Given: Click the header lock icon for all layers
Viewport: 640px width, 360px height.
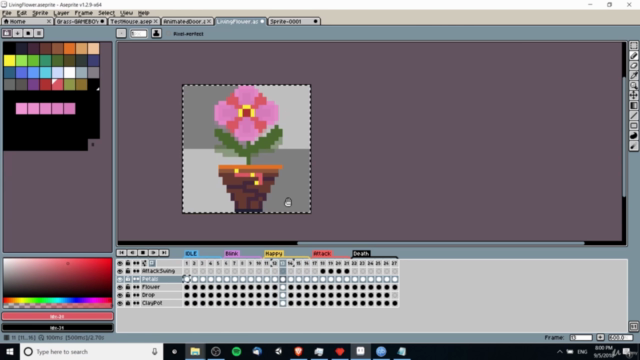Looking at the screenshot, I should tap(128, 263).
